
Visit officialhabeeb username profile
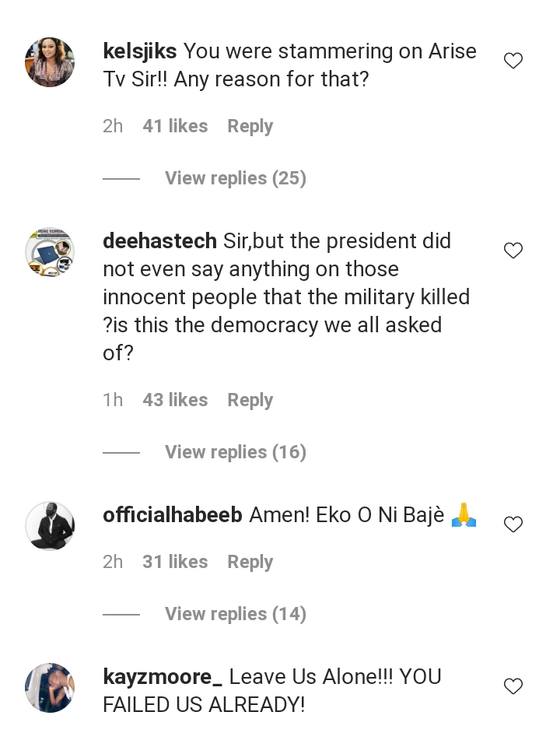173,515
